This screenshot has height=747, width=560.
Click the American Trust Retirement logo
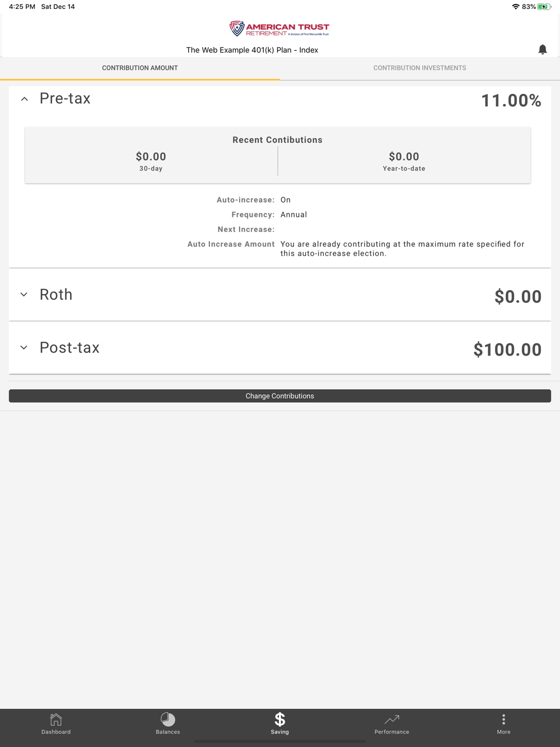pos(279,29)
